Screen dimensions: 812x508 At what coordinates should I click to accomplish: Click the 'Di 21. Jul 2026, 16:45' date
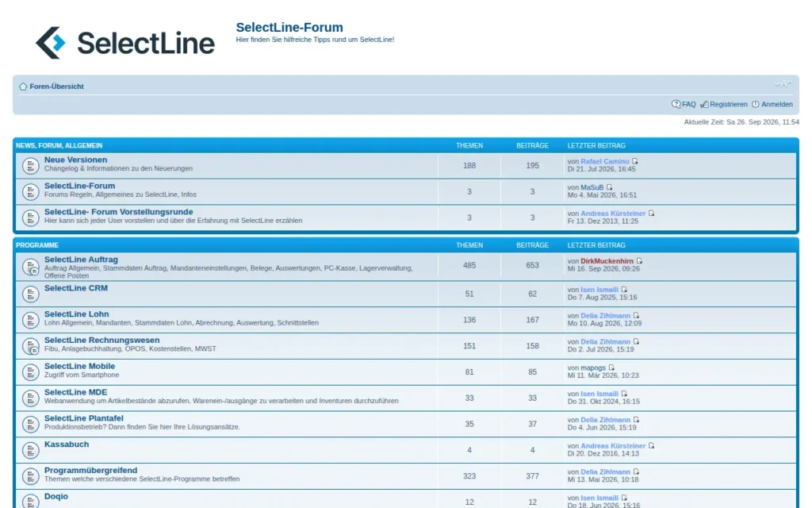pos(601,169)
